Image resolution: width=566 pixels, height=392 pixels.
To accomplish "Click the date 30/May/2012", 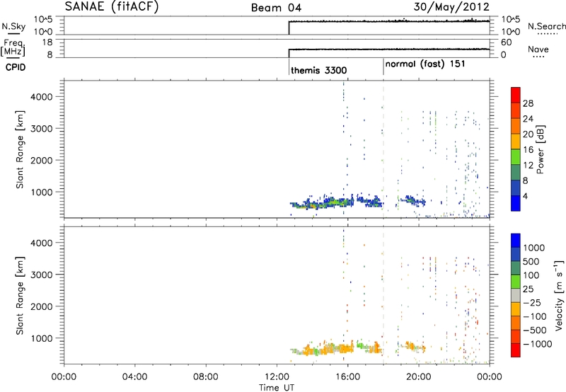I will click(x=451, y=6).
